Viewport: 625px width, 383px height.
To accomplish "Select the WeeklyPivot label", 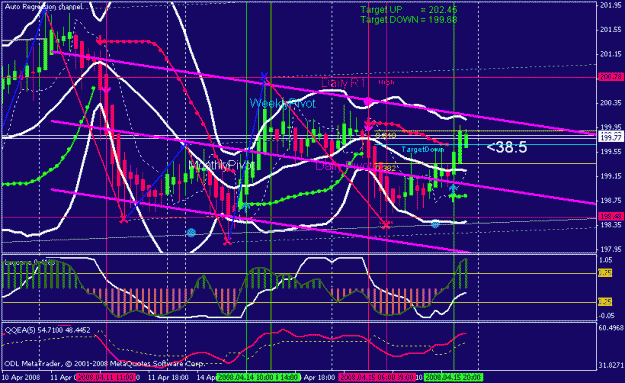I will click(282, 104).
